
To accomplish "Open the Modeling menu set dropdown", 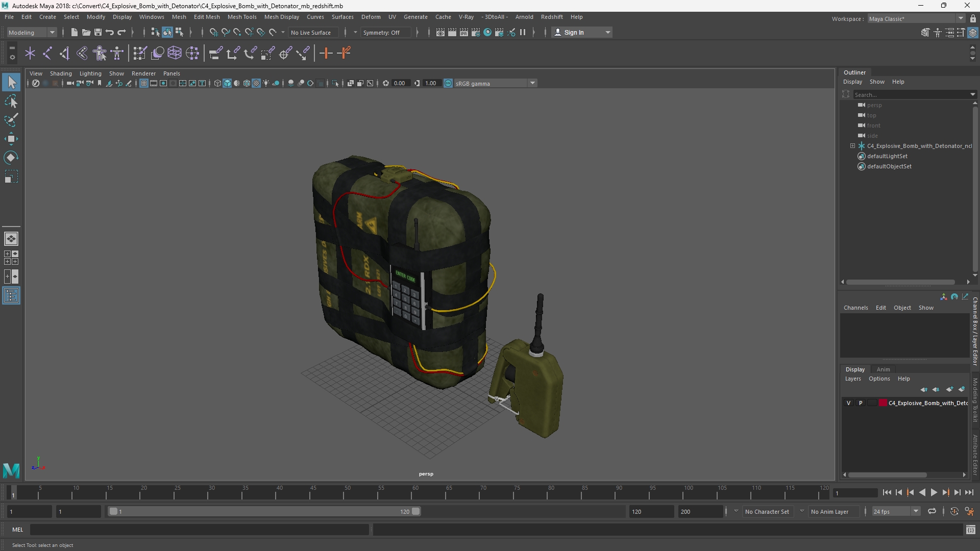I will 32,32.
